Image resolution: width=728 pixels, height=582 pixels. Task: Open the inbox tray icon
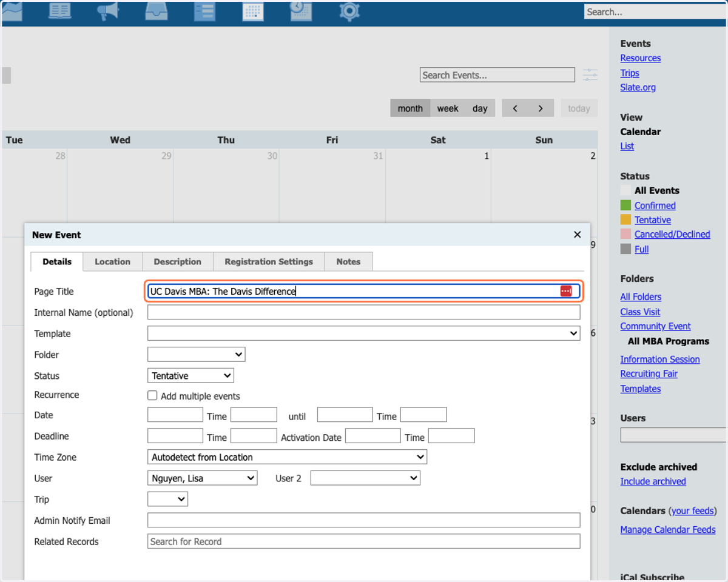pos(157,12)
